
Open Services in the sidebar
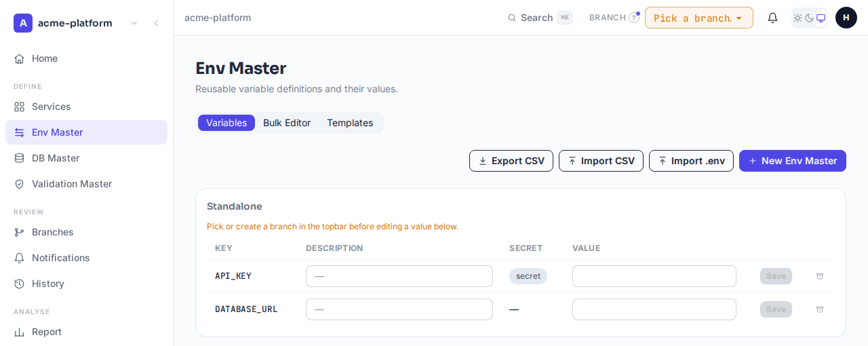click(86, 107)
